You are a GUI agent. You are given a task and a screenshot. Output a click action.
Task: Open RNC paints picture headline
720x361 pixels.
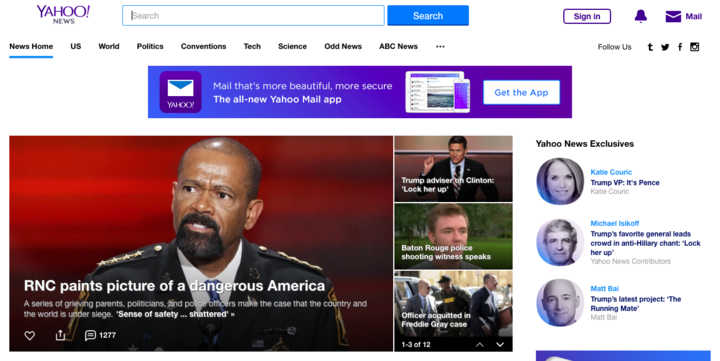174,286
